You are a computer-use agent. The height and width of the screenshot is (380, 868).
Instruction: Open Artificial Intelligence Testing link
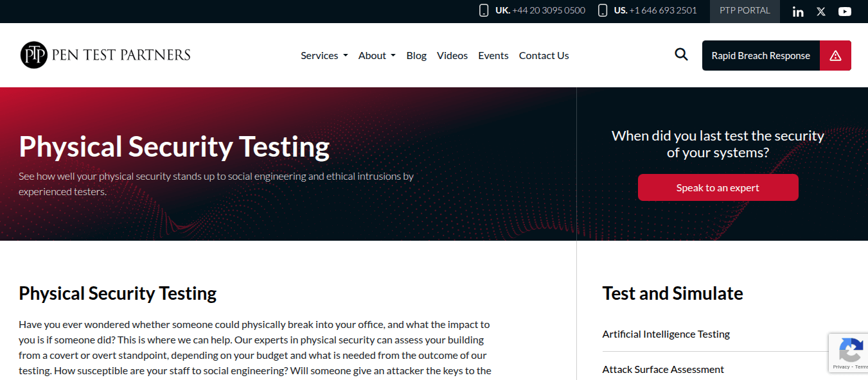(x=666, y=334)
